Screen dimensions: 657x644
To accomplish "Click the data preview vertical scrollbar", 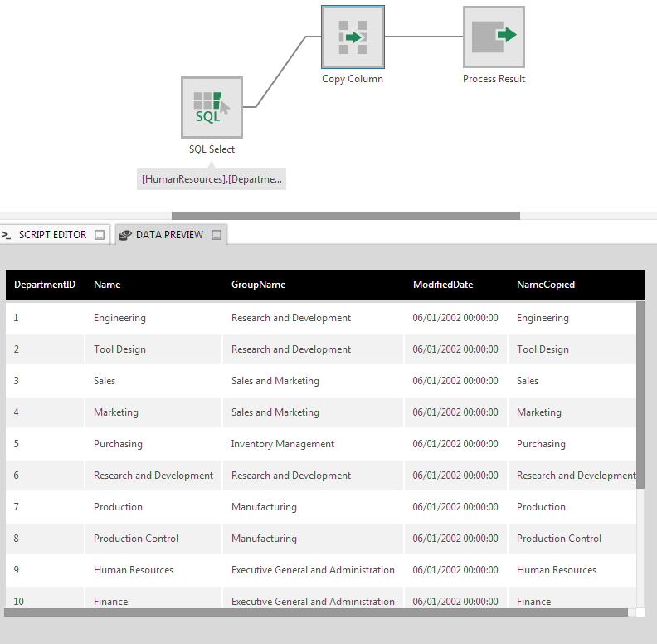I will pos(640,395).
